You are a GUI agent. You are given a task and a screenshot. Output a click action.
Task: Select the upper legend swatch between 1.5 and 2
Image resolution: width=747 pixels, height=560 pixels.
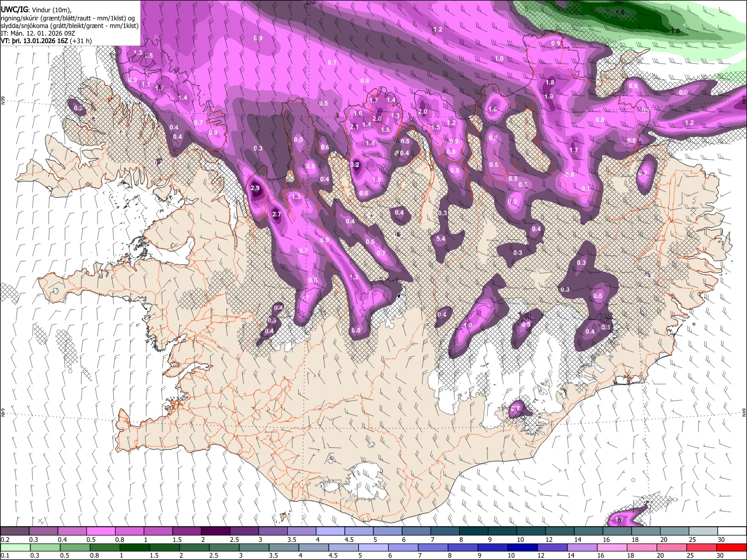[x=187, y=531]
